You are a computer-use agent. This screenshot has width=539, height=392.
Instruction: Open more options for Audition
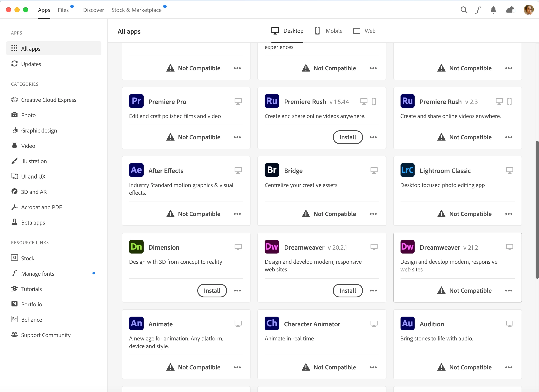(x=509, y=367)
